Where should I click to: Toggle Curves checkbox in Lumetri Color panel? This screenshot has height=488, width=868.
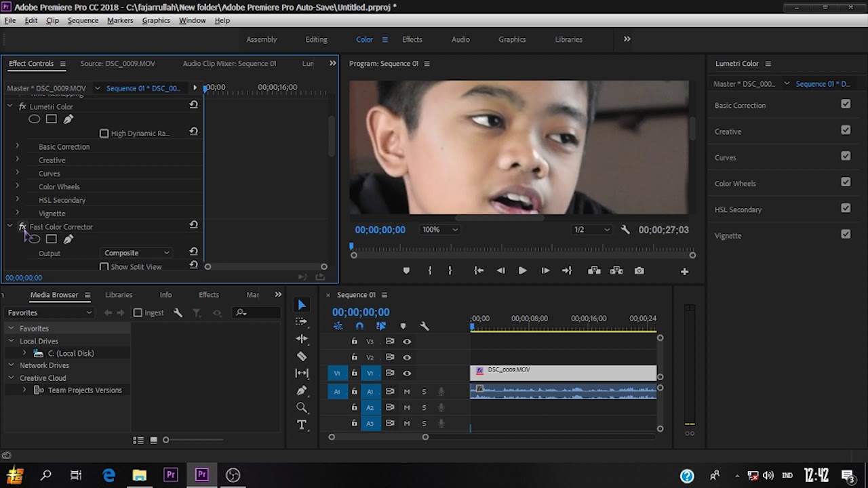coord(846,156)
